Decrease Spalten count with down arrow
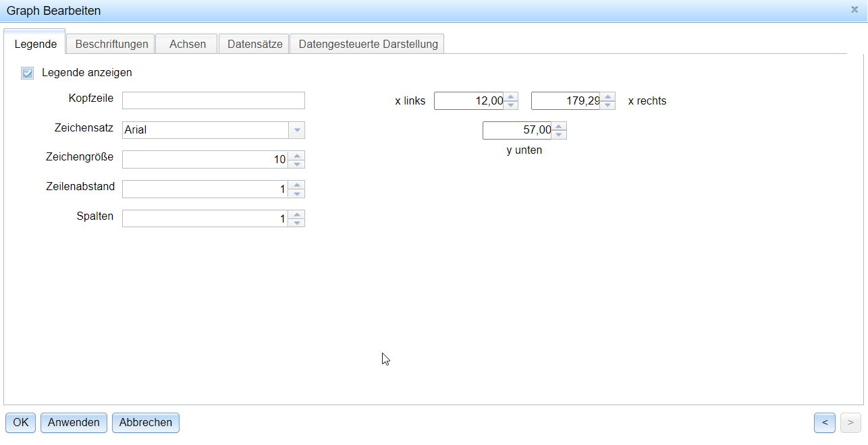 coord(297,223)
